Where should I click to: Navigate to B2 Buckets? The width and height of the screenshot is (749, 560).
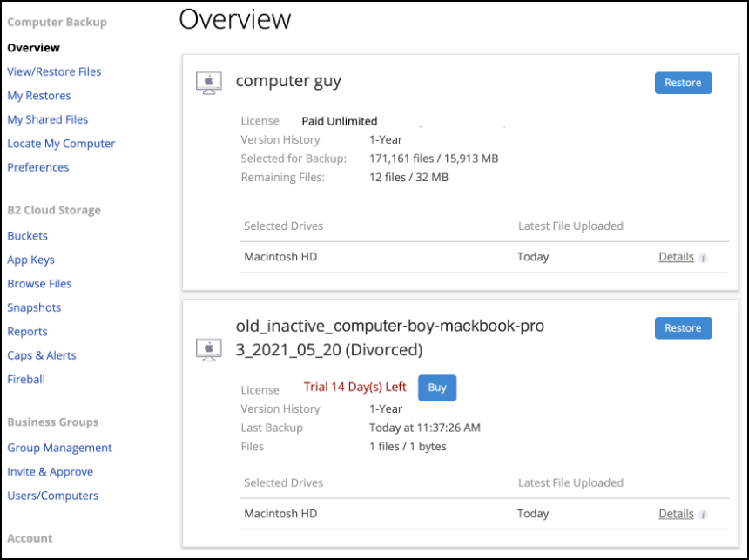click(x=28, y=236)
